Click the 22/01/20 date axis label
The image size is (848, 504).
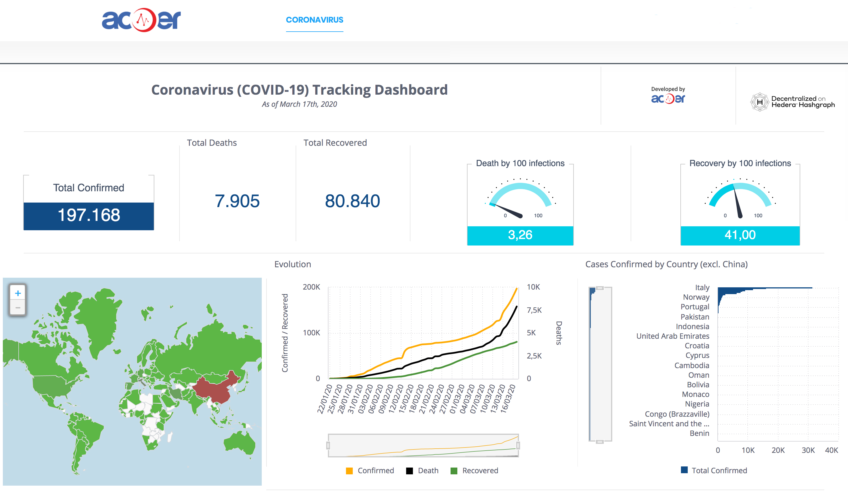point(325,399)
